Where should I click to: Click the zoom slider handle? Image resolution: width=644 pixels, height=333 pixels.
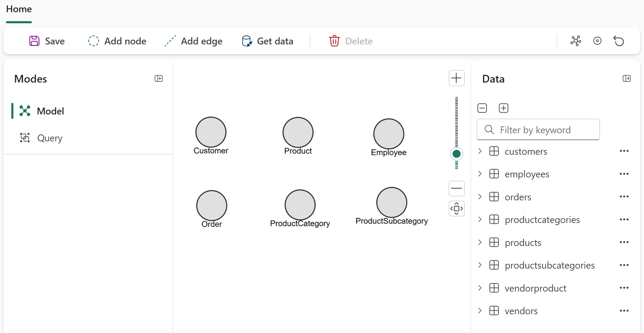click(x=456, y=154)
